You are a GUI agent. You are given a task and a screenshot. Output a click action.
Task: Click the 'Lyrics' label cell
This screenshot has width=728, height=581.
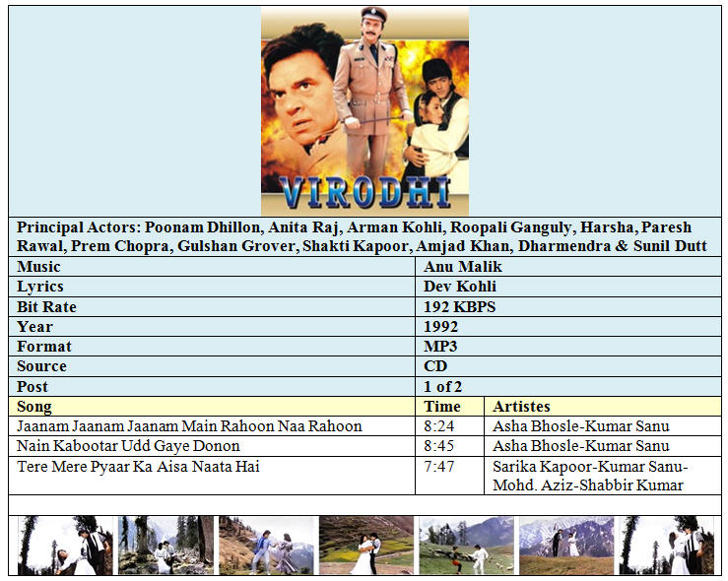pos(212,287)
